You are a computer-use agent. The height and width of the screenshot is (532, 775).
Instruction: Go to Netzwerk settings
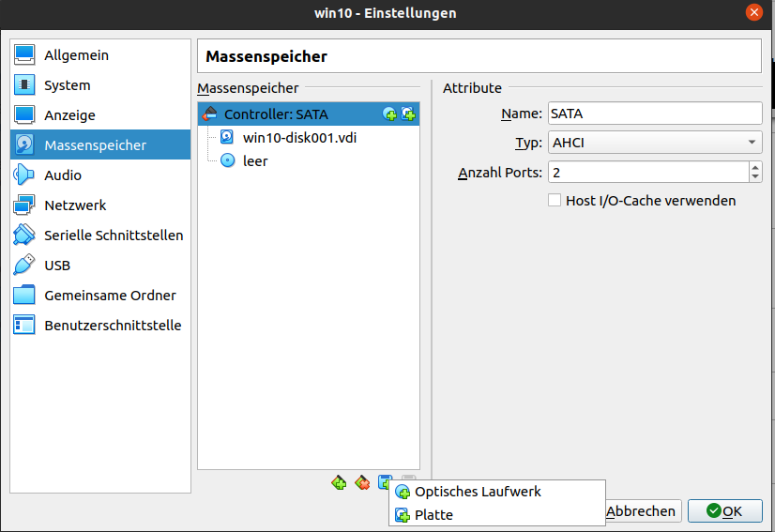point(75,205)
